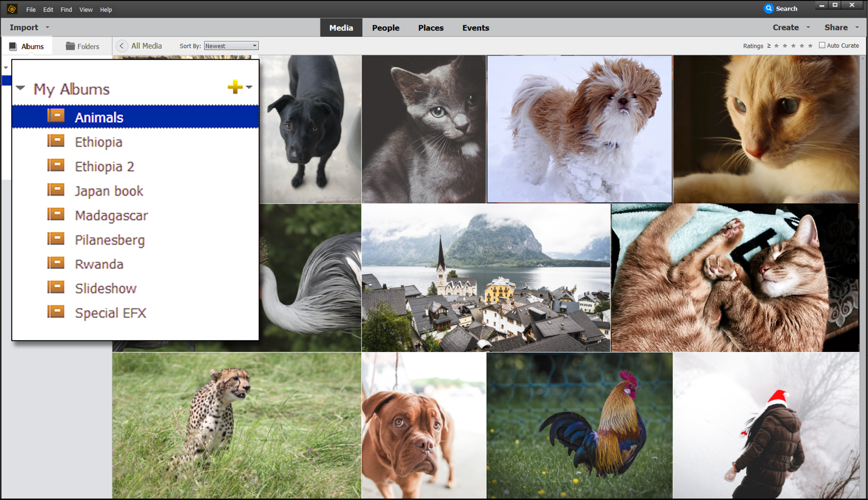Open the Find menu
Screen dimensions: 868x500
point(66,10)
